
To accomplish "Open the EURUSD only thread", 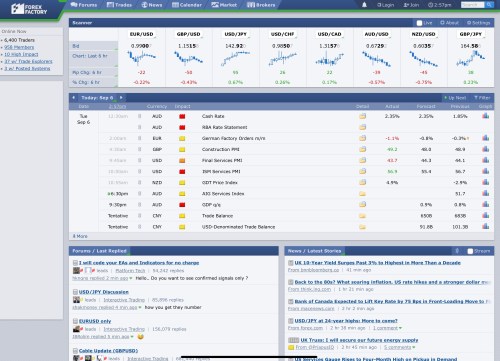I will [x=95, y=321].
